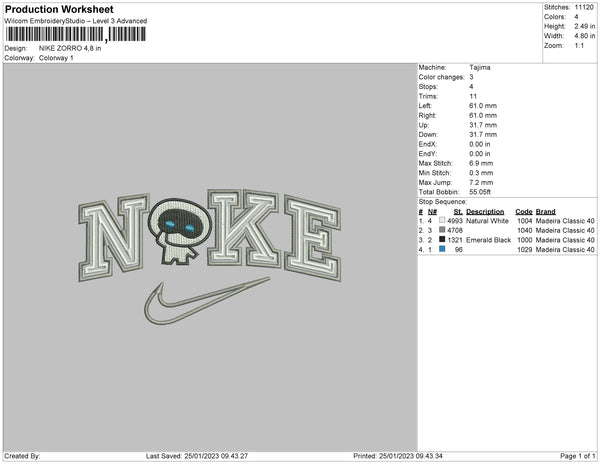Click the 'Brand' column header
Viewport: 600px width, 464px height.
pos(545,212)
